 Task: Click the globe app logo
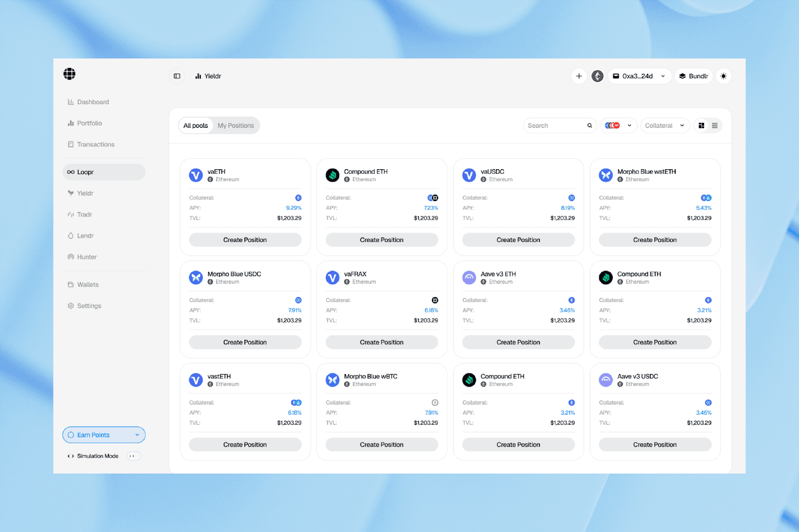(69, 74)
